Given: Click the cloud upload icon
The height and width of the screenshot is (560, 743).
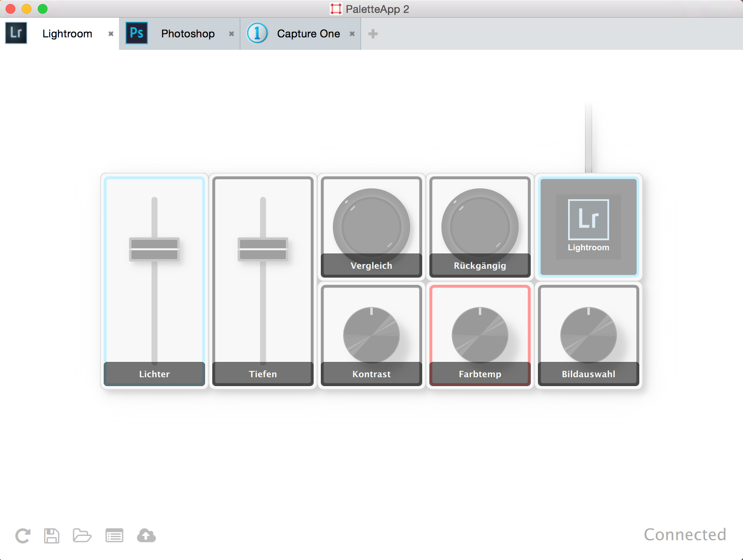Looking at the screenshot, I should (x=146, y=535).
